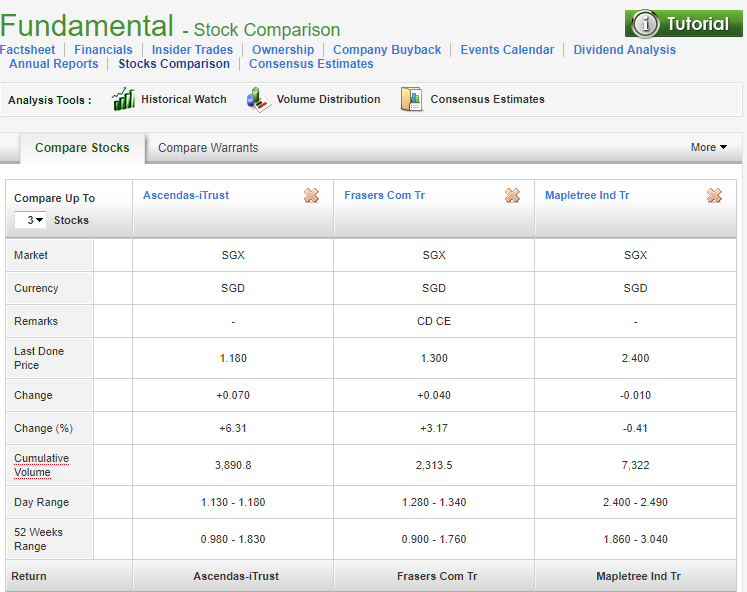
Task: Click Mapletree Ind Tr price 2.400
Action: tap(635, 358)
